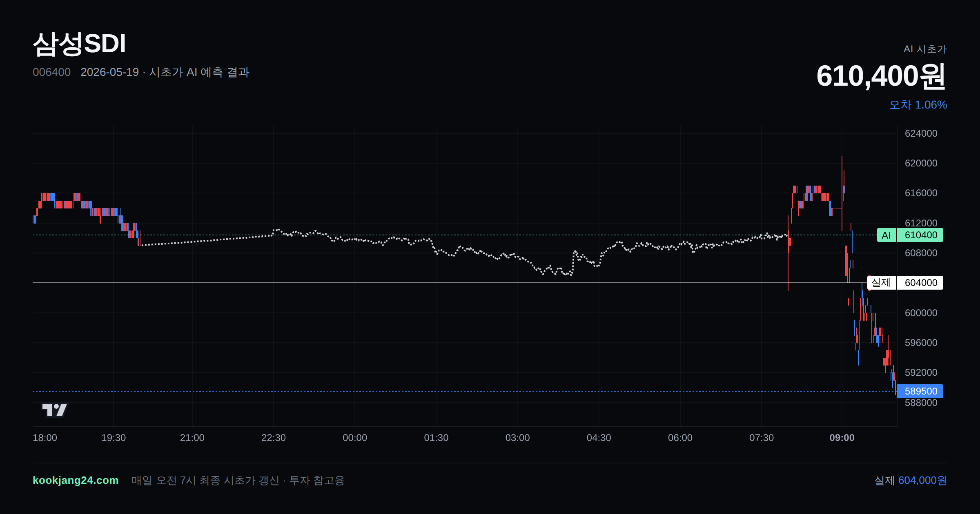The image size is (980, 514).
Task: Click the 매일 오전 7시 disclaimer text
Action: coord(238,480)
